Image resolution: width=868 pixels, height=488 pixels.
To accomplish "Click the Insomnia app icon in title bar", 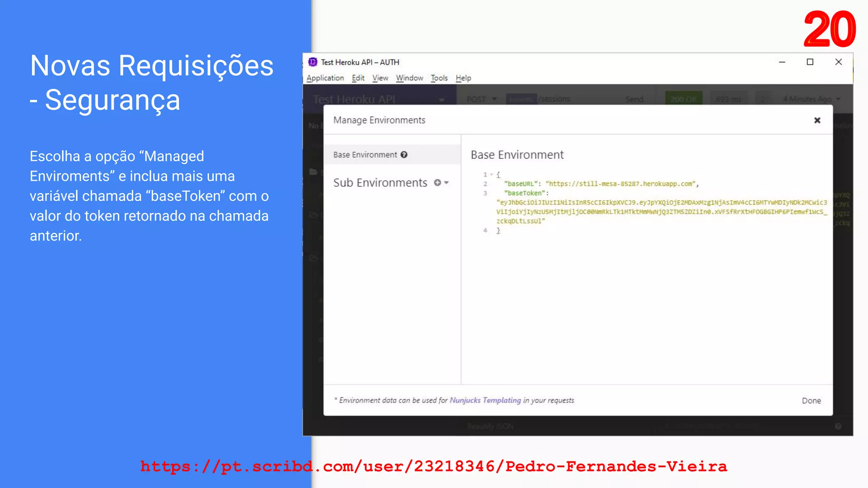I will tap(313, 62).
